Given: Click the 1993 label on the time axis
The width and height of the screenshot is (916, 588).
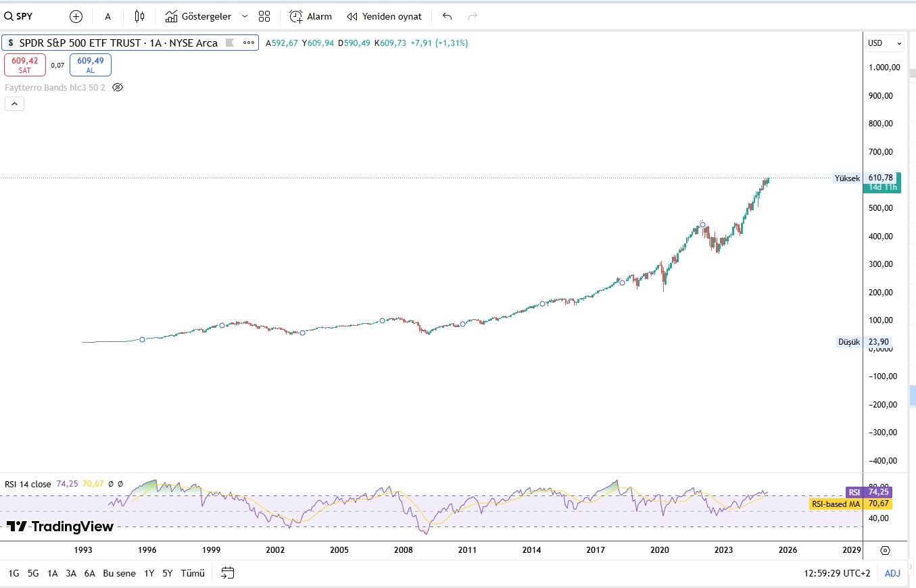Looking at the screenshot, I should (83, 550).
